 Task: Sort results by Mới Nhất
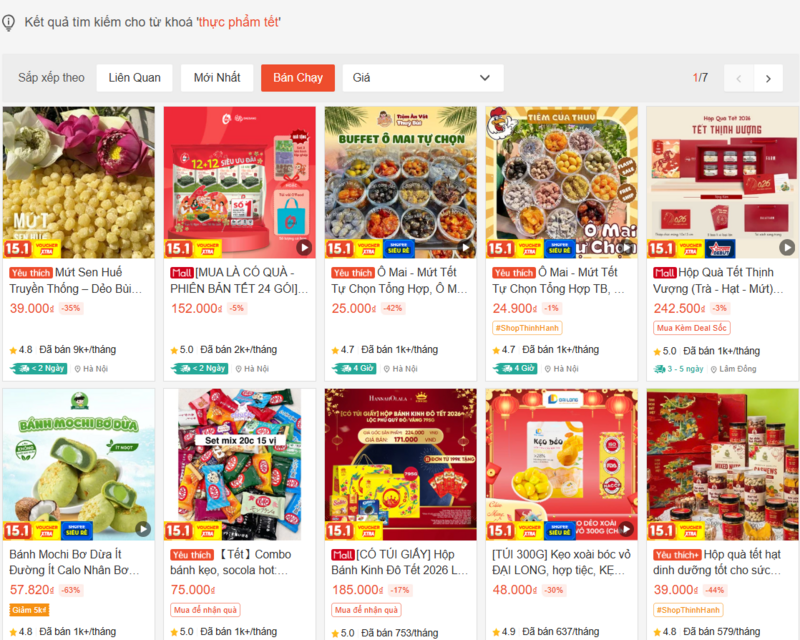(217, 78)
